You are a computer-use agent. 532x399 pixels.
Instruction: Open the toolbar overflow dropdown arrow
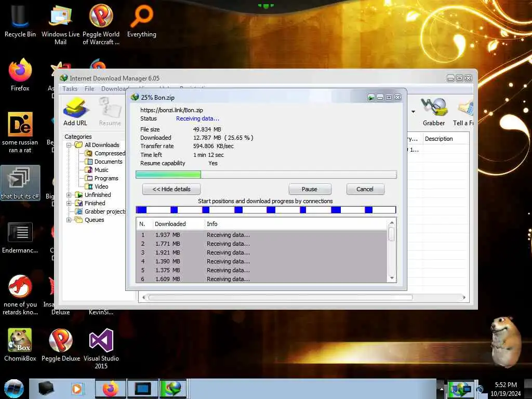click(413, 112)
